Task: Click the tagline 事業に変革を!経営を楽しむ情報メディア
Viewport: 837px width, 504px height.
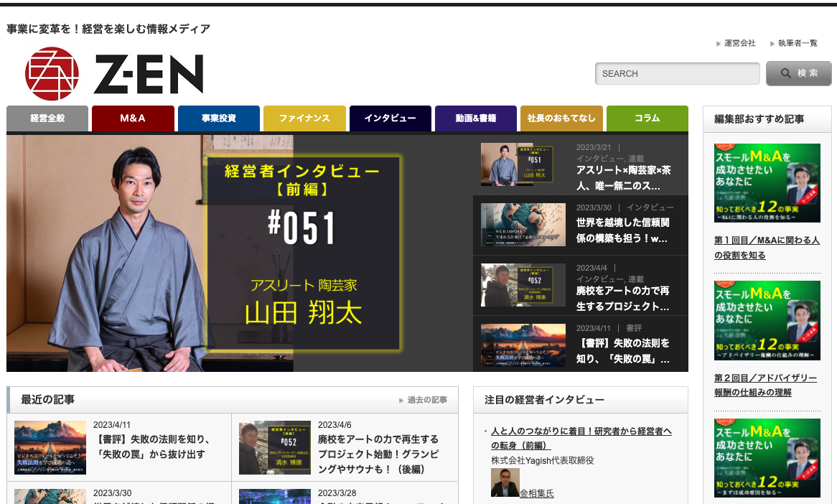Action: point(108,29)
